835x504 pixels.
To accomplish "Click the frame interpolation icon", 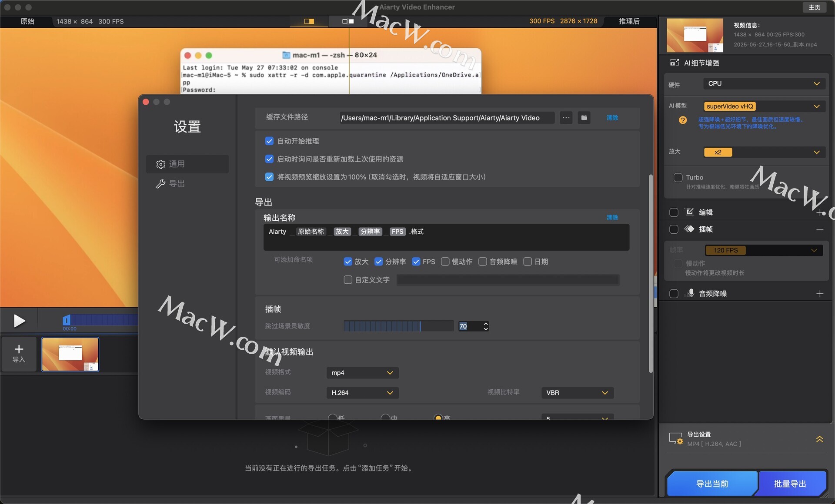I will point(689,229).
